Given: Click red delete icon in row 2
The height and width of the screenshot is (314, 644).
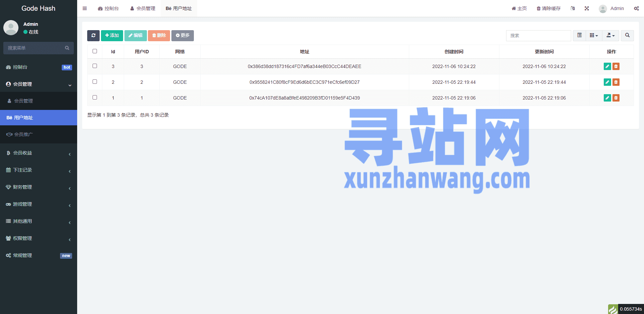Looking at the screenshot, I should pos(616,82).
